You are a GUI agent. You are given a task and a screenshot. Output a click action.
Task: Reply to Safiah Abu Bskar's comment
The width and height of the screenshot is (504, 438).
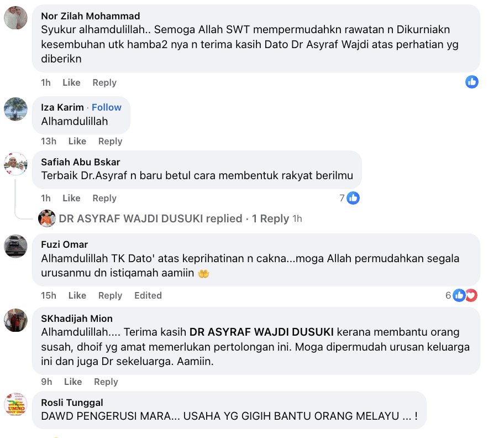coord(104,198)
